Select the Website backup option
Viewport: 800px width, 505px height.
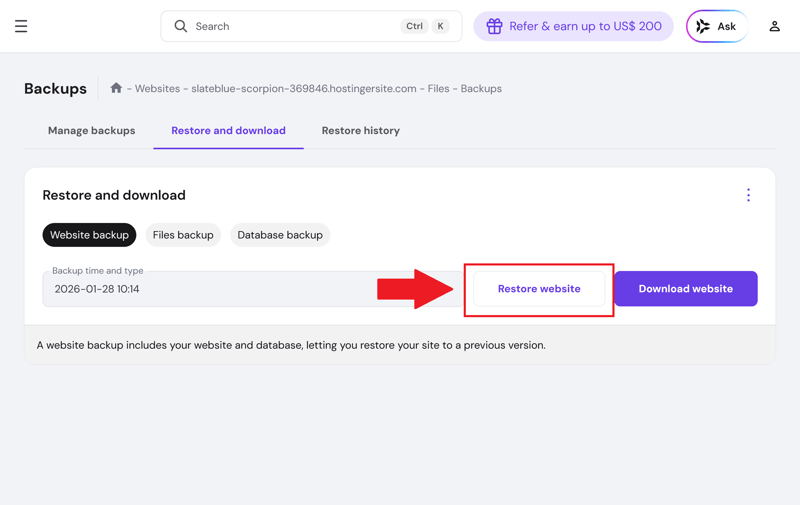tap(89, 235)
